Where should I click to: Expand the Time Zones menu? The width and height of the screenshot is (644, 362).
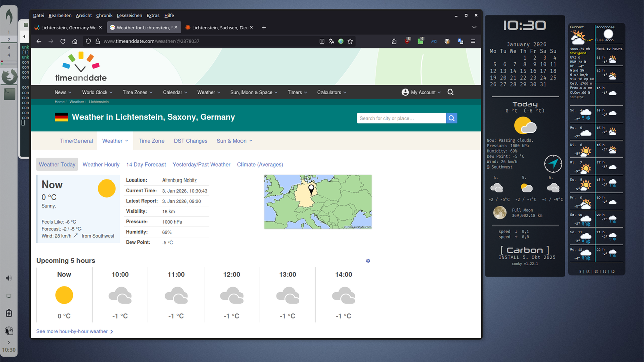138,92
